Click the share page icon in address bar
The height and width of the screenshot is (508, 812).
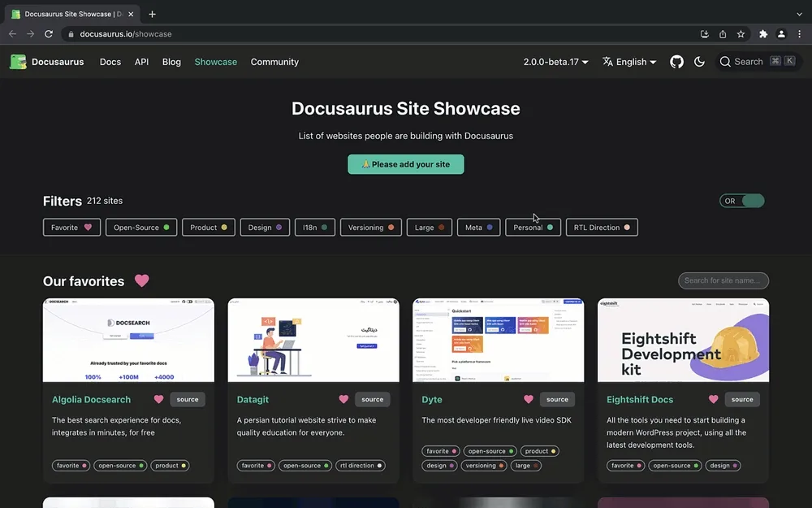723,33
